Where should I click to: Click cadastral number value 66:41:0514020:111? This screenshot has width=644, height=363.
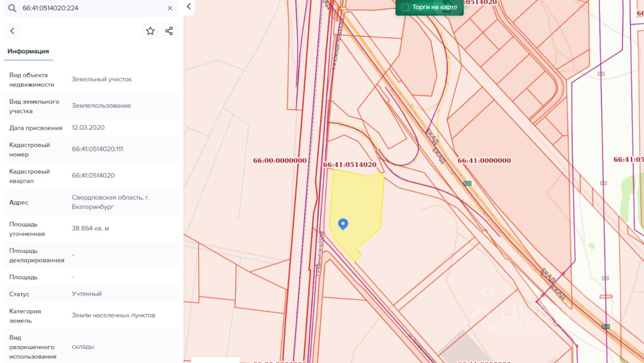[x=98, y=149]
